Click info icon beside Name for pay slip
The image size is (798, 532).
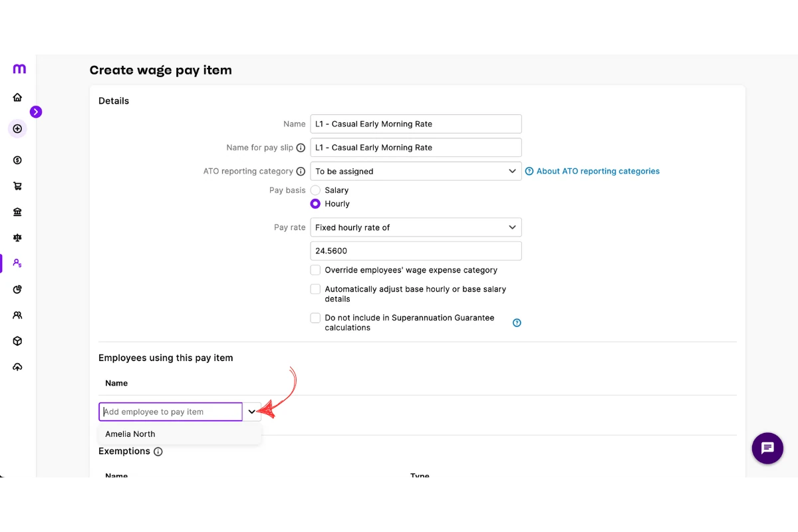point(301,148)
